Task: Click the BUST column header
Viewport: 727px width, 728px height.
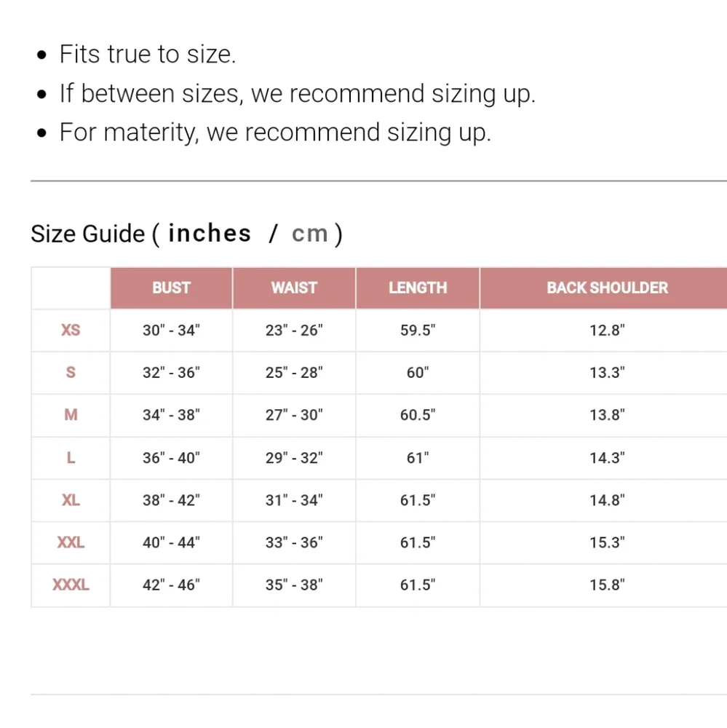Action: pyautogui.click(x=171, y=288)
